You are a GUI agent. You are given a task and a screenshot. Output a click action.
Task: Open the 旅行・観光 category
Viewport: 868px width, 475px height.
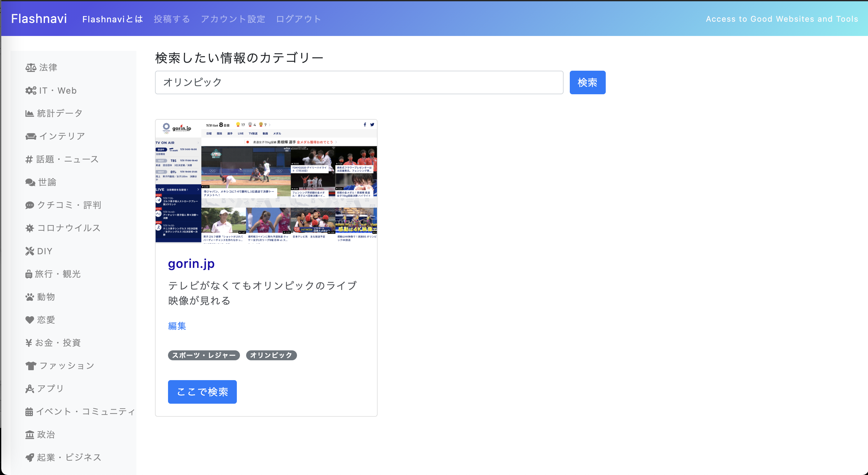pos(53,274)
